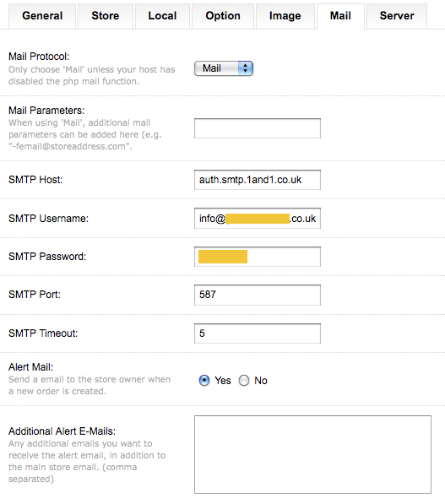This screenshot has width=445, height=504.
Task: Click the Additional Alert E-Mails text area
Action: pyautogui.click(x=312, y=454)
